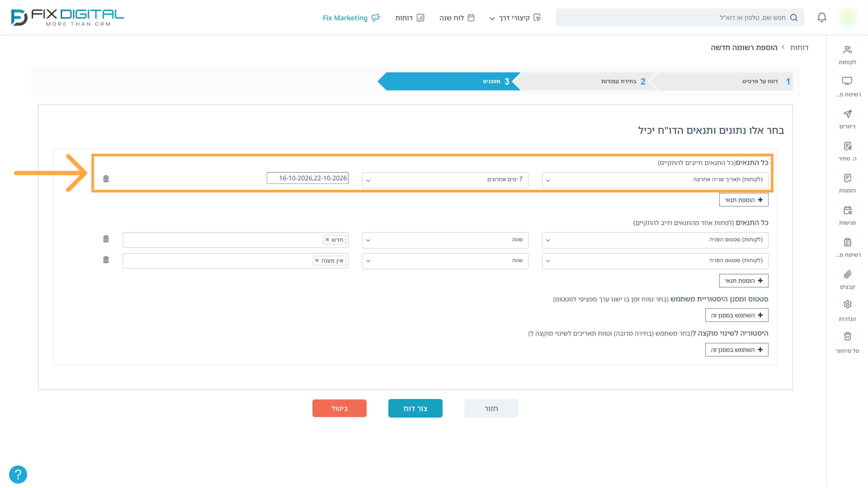
Task: Select step 3 מסננים tab
Action: (x=449, y=81)
